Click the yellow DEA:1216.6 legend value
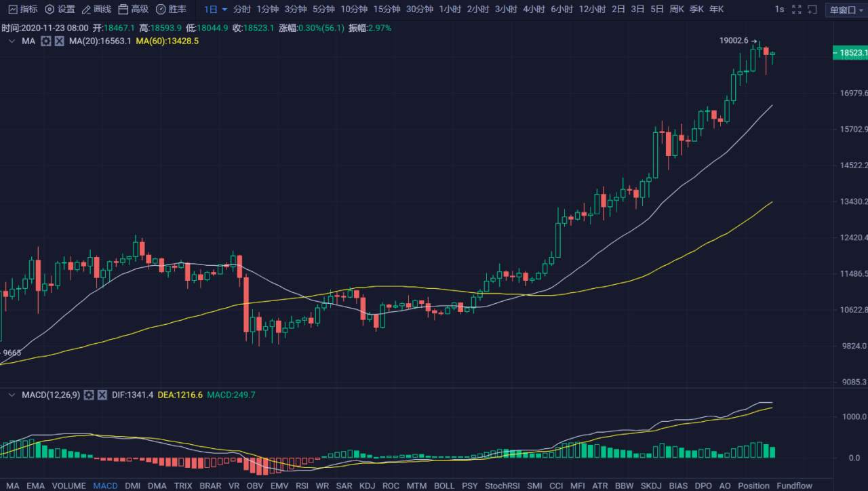This screenshot has width=868, height=491. (180, 395)
